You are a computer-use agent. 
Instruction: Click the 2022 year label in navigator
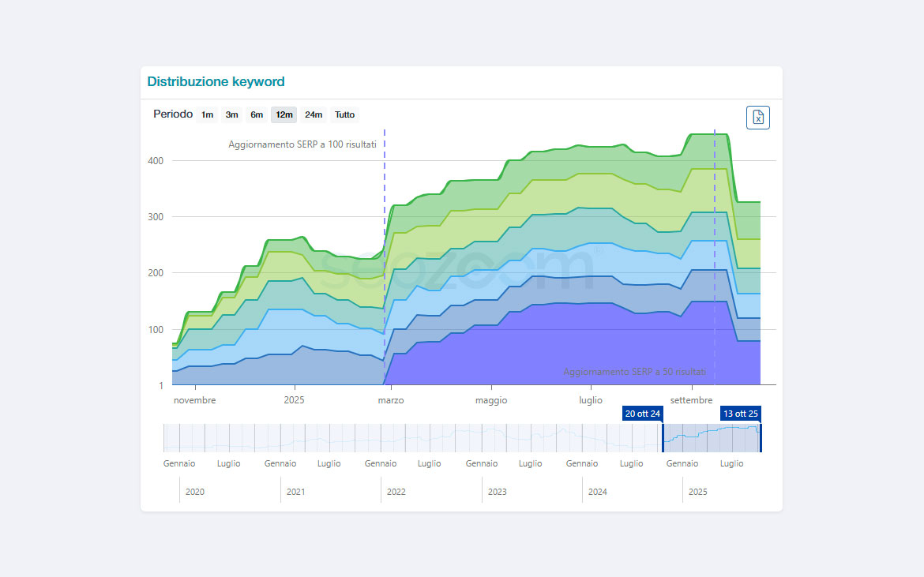(x=396, y=492)
